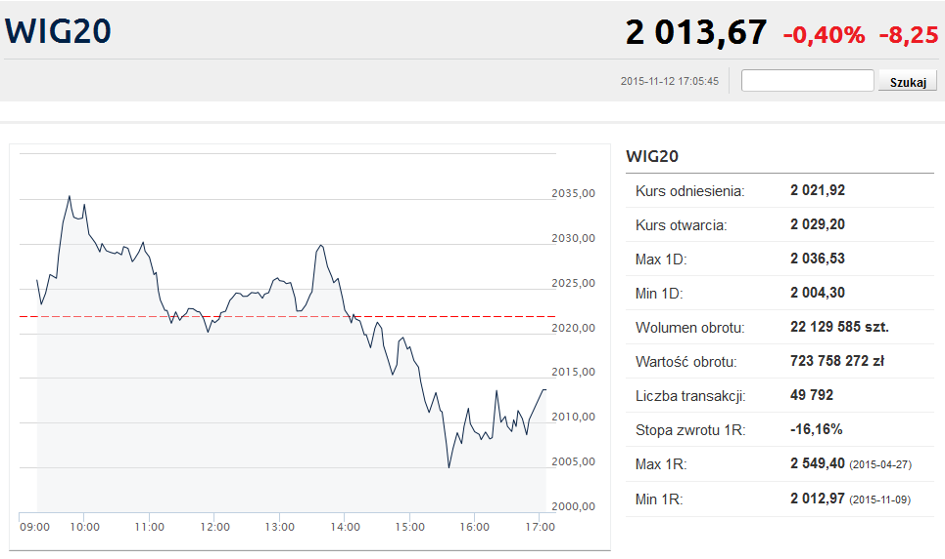This screenshot has height=559, width=945.
Task: Click the large WIG20 page title
Action: [58, 31]
